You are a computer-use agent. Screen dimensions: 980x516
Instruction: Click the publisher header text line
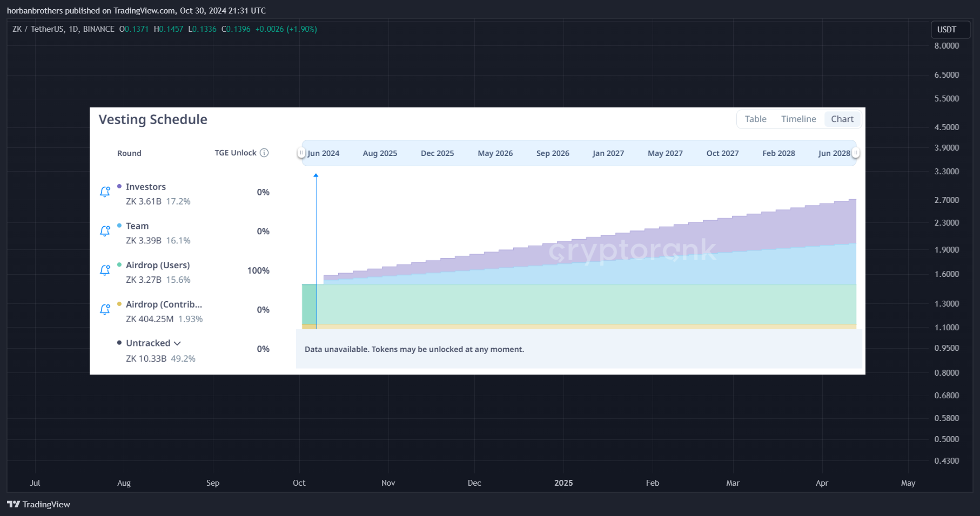pyautogui.click(x=136, y=11)
